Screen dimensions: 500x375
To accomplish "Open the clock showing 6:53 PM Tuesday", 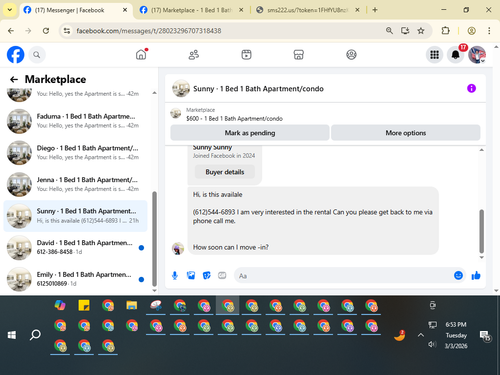I will pyautogui.click(x=456, y=335).
